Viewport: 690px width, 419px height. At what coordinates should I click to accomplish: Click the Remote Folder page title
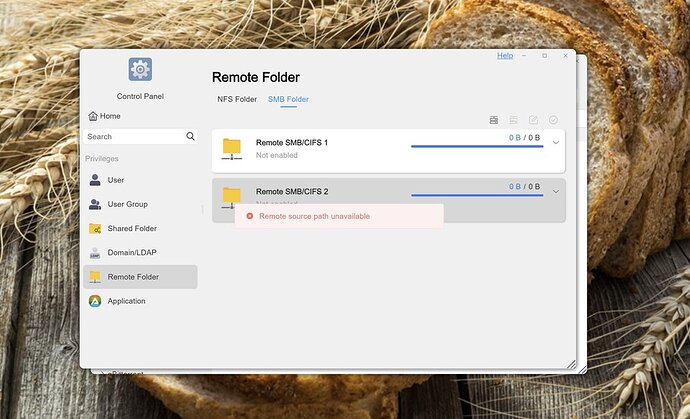click(x=256, y=77)
